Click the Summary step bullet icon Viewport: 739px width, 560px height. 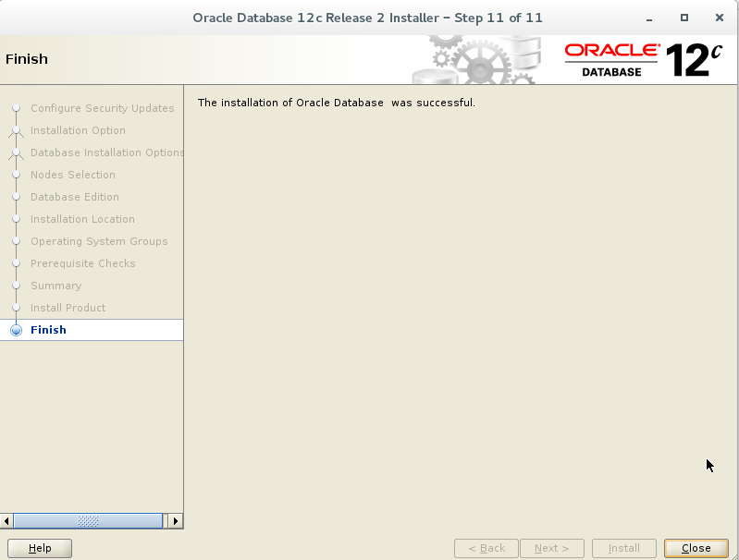click(16, 286)
